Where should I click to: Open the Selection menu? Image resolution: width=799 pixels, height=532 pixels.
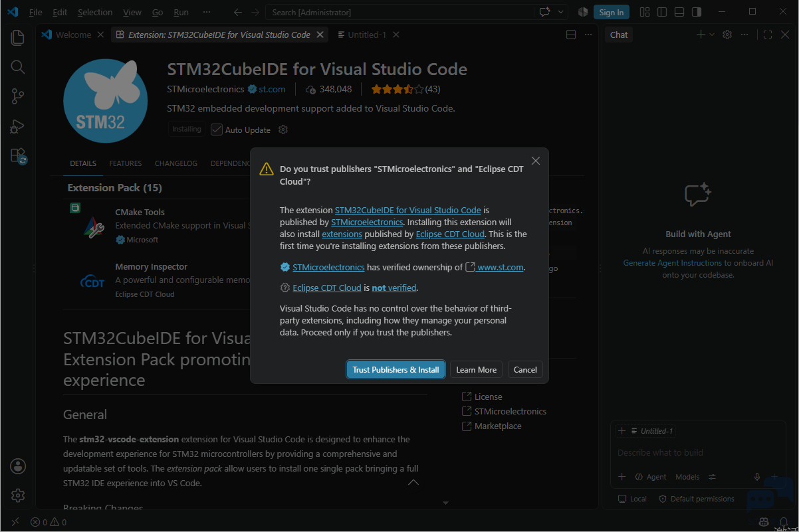(95, 12)
